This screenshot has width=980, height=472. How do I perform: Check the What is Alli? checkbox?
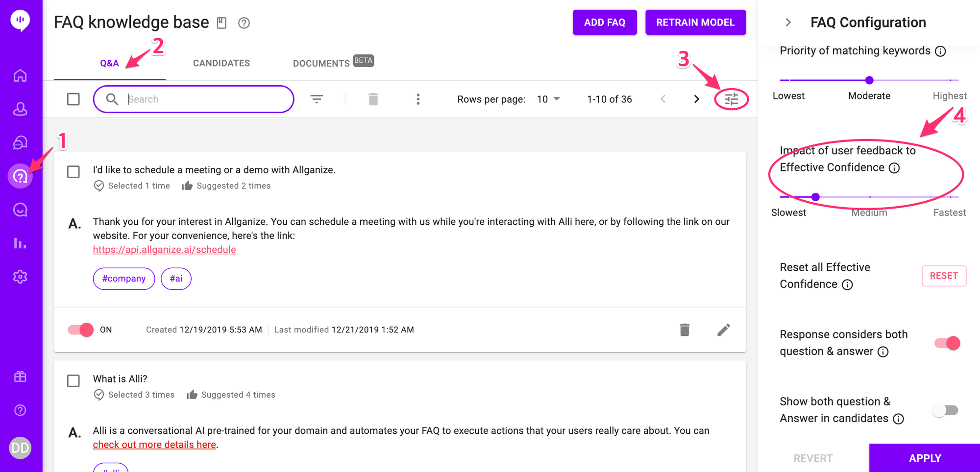[x=73, y=381]
